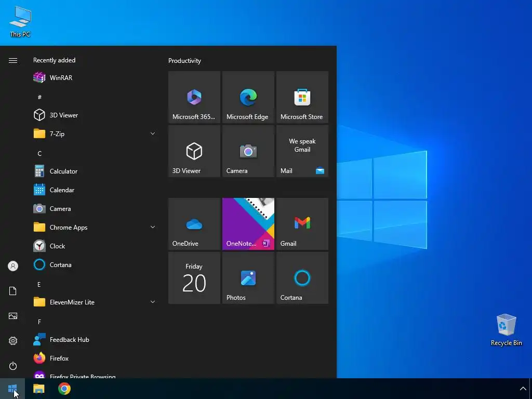Screen dimensions: 532x399
Task: Open the Gmail tile
Action: [302, 224]
